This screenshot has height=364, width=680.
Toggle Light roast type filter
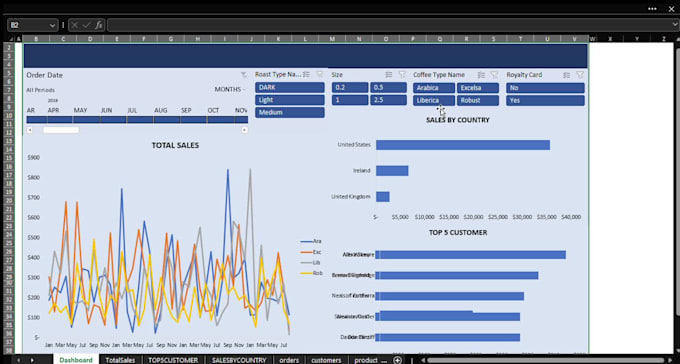tap(290, 100)
